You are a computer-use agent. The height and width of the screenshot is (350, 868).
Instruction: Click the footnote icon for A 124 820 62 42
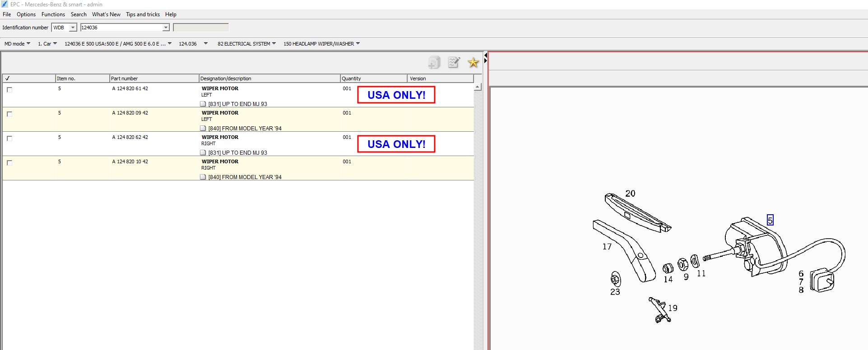203,152
